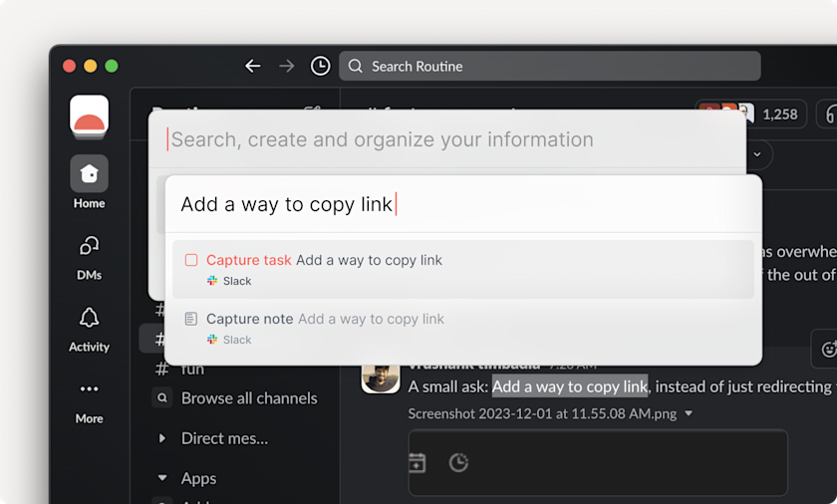Viewport: 837px width, 504px height.
Task: Open the history clock icon
Action: 320,66
